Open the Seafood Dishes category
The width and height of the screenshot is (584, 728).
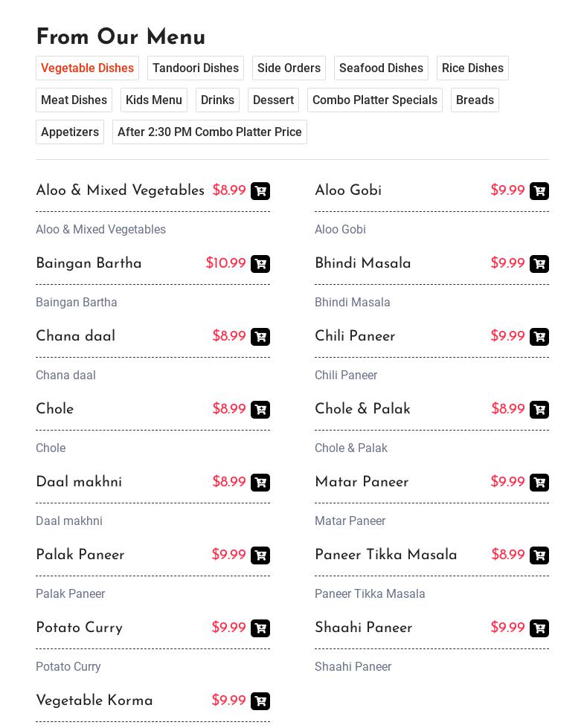[x=381, y=68]
